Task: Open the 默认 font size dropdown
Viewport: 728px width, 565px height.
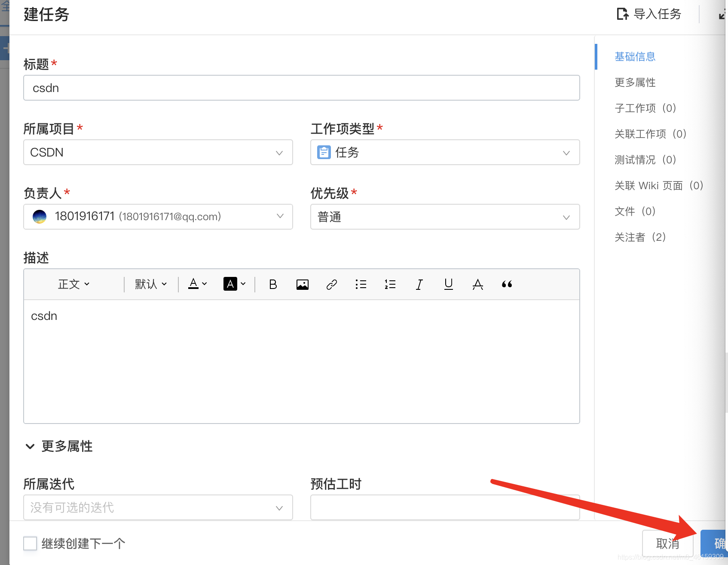Action: click(x=151, y=284)
